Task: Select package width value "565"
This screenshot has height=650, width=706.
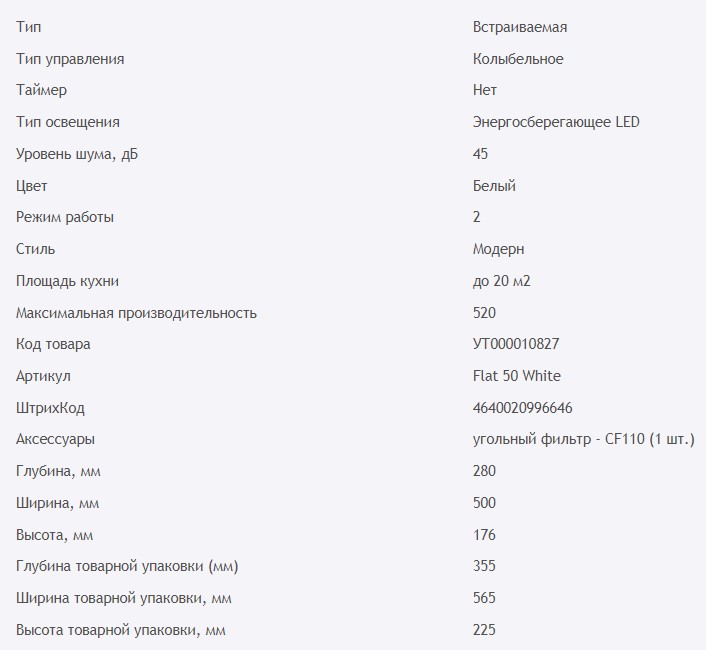Action: pyautogui.click(x=484, y=598)
